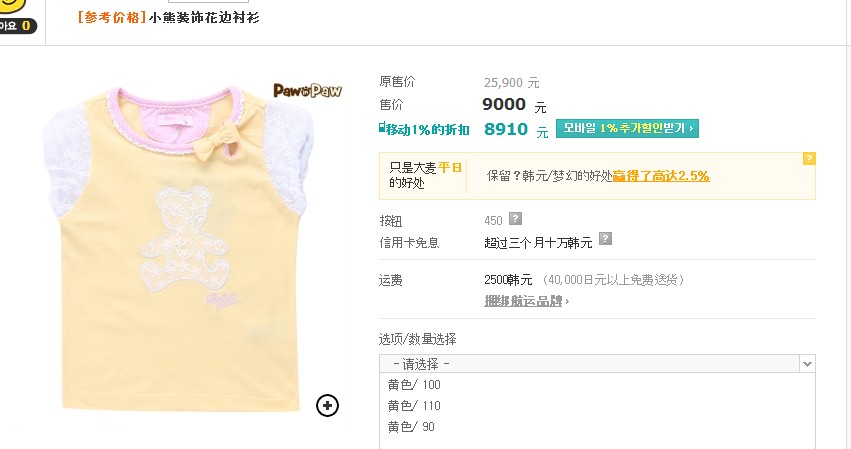Click the yellow shirt product image
This screenshot has width=851, height=449.
pyautogui.click(x=179, y=247)
